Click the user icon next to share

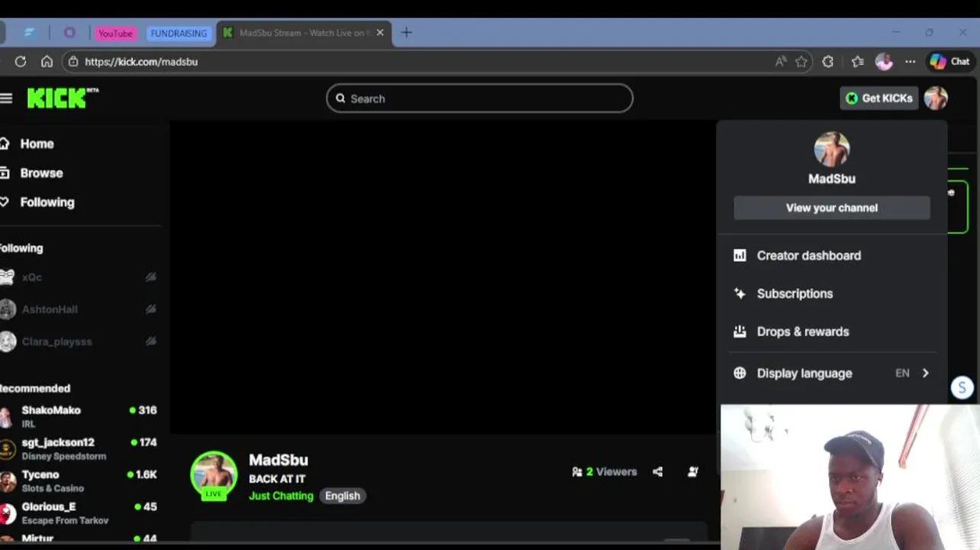[x=693, y=472]
